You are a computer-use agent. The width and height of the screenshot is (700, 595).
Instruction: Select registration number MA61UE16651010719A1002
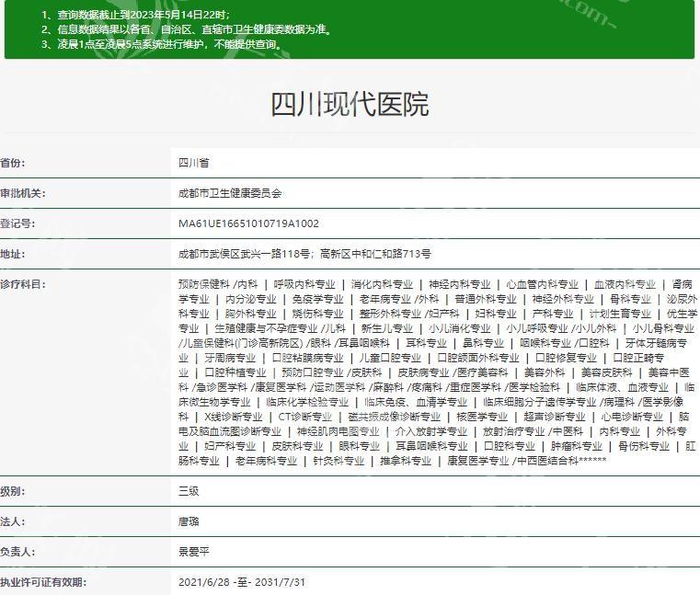248,223
